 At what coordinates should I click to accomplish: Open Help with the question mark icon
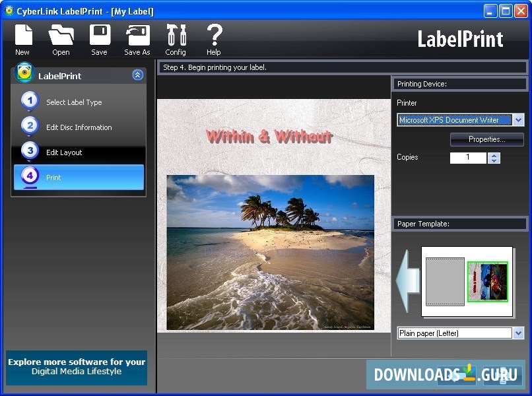[214, 35]
